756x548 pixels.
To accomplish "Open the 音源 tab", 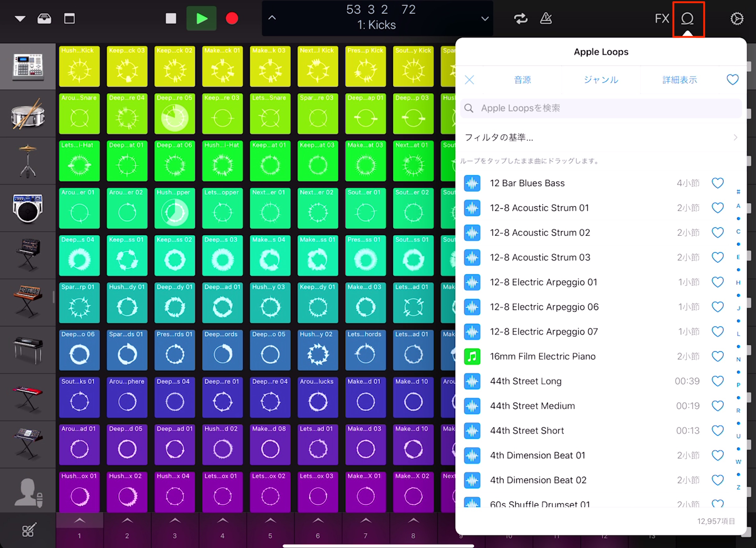I will (522, 80).
